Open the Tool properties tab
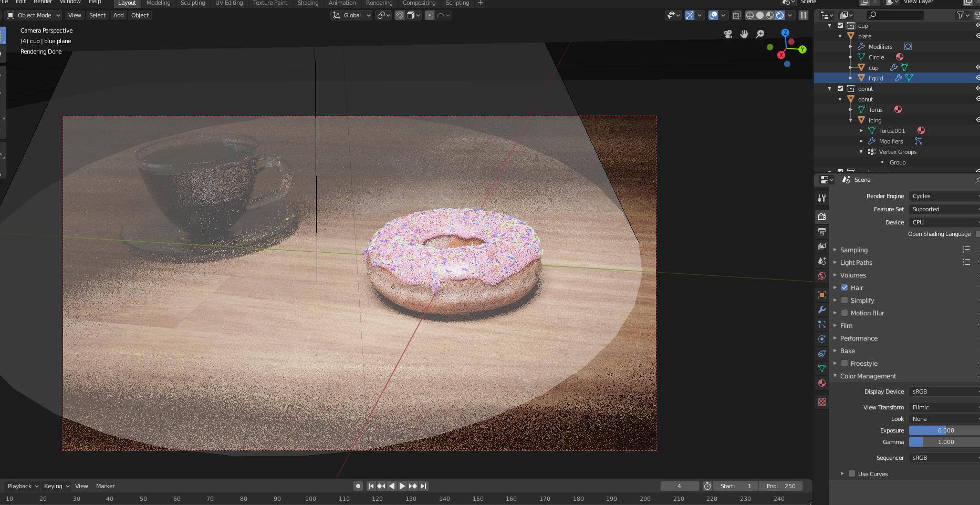The width and height of the screenshot is (980, 505). (x=822, y=198)
